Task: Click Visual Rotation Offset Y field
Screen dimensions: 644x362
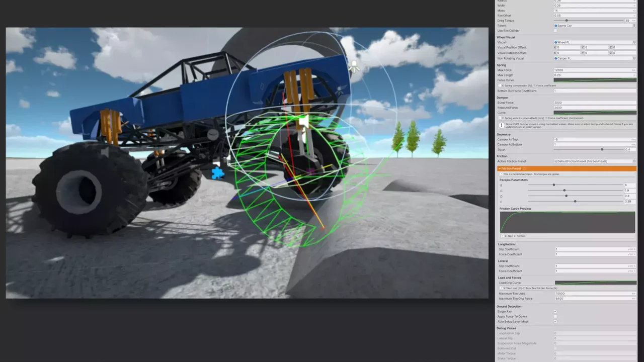Action: pos(597,53)
